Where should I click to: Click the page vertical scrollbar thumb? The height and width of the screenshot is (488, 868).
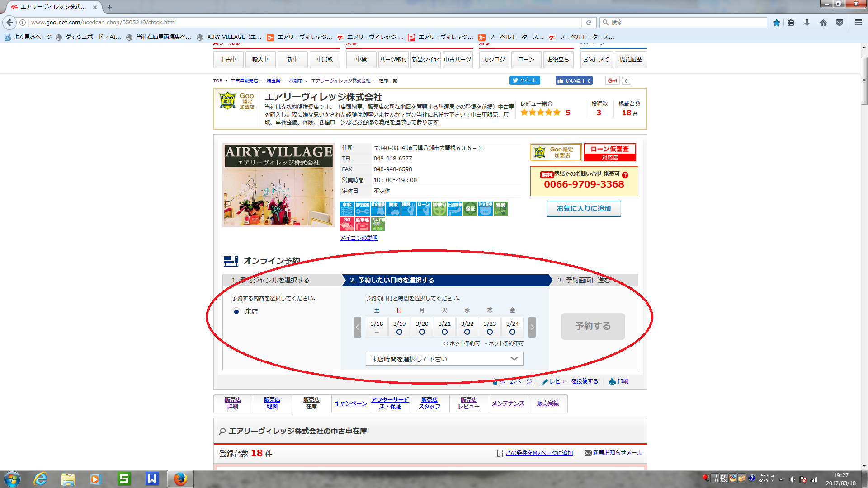pos(864,81)
